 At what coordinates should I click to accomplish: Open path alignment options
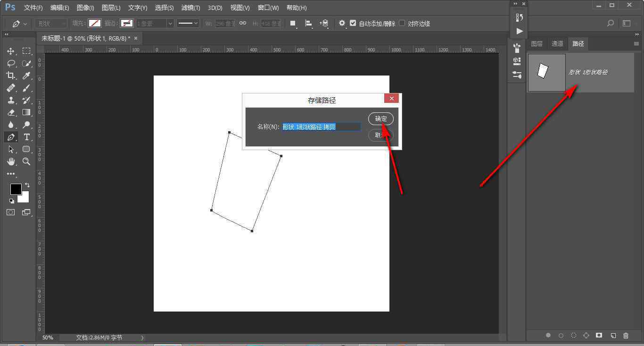tap(309, 23)
